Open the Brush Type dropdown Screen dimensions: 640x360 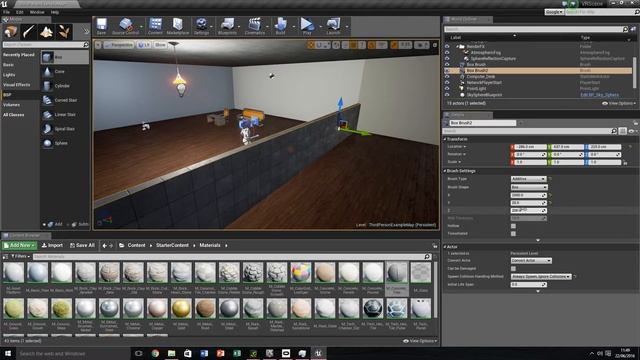[528, 179]
